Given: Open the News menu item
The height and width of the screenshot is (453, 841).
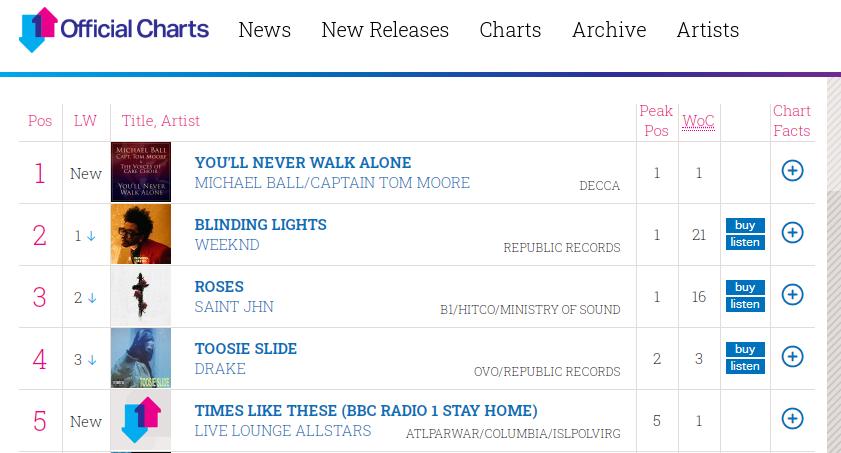Looking at the screenshot, I should point(264,30).
